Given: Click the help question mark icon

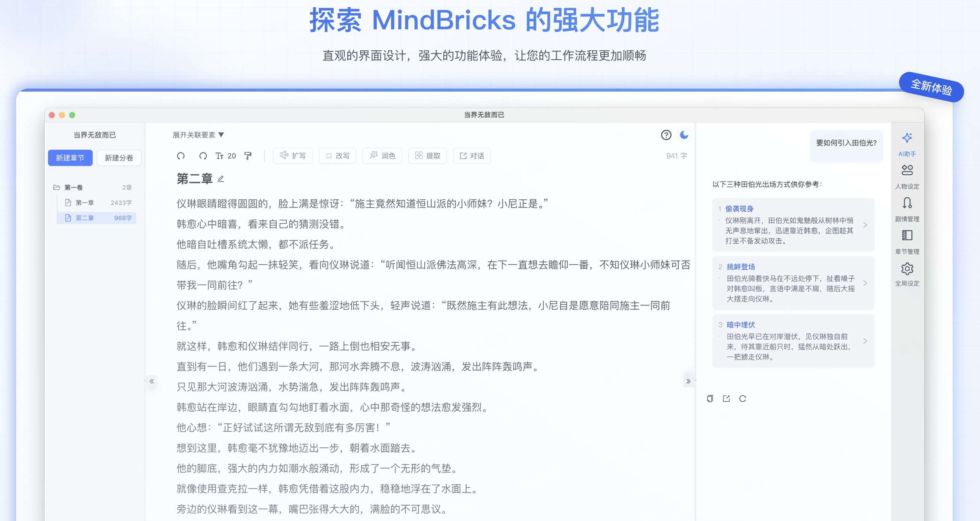Looking at the screenshot, I should (666, 135).
